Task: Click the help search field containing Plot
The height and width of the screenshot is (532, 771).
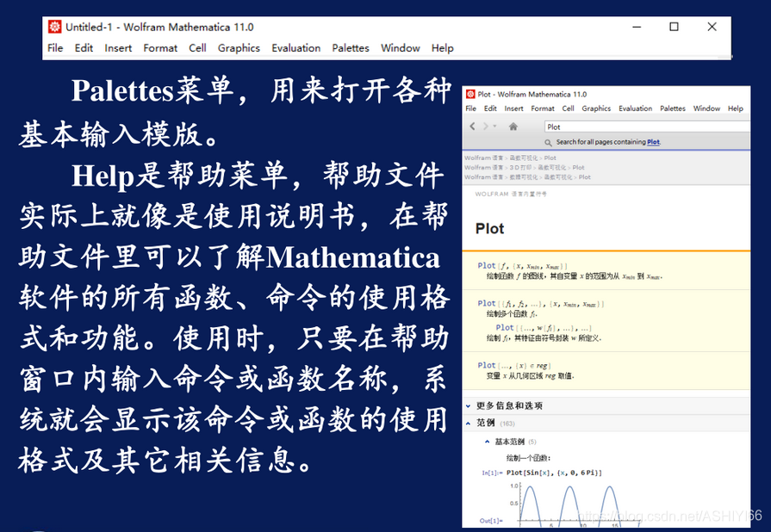Action: click(647, 127)
